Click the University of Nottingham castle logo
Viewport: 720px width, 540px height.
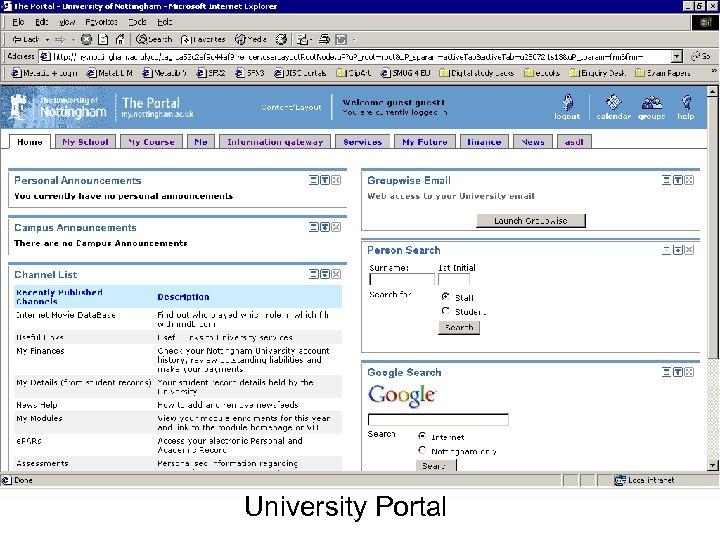18,107
